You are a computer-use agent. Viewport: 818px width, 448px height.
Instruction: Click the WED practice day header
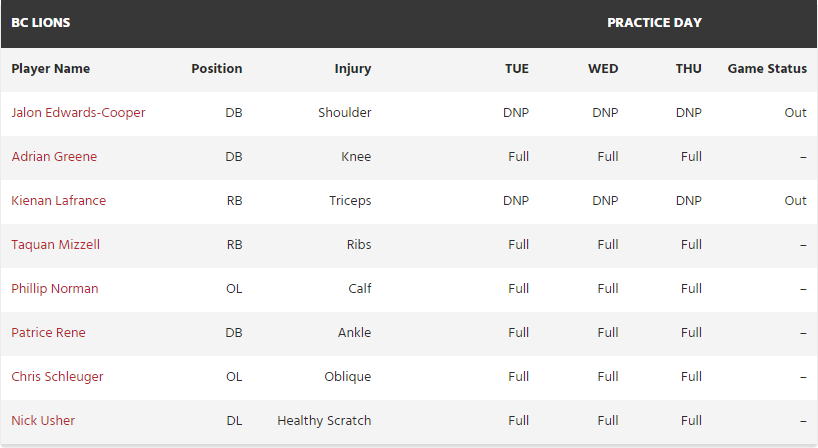[x=603, y=69]
